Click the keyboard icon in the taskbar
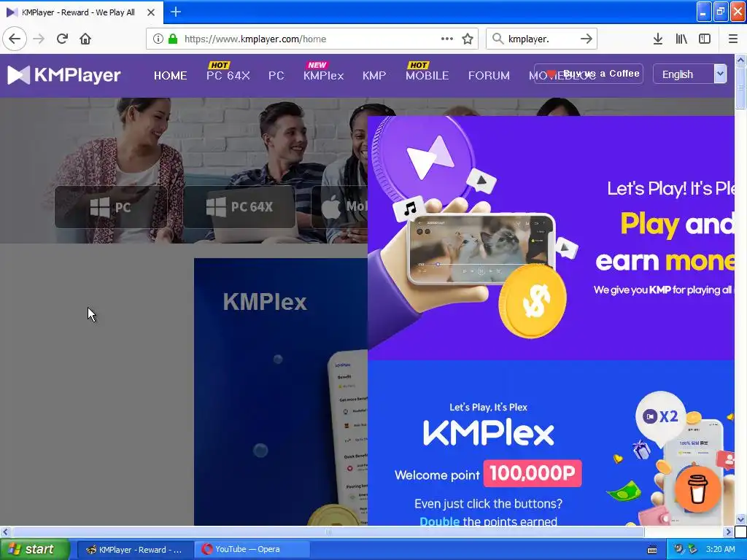This screenshot has width=747, height=560. click(652, 550)
